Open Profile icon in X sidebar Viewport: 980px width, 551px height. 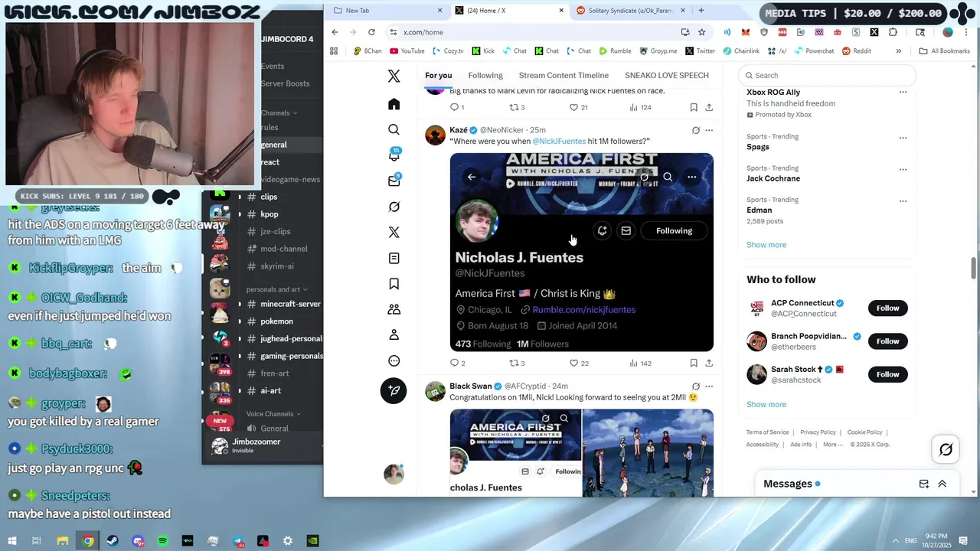click(x=394, y=335)
